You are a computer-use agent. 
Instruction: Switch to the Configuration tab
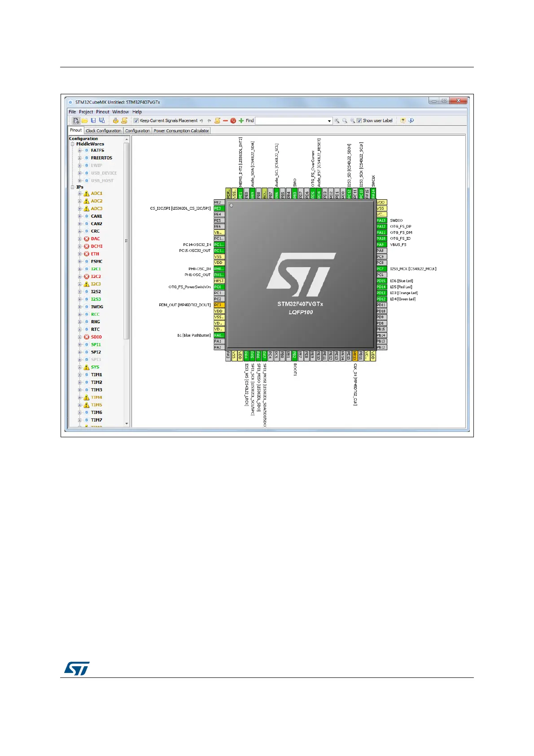[x=137, y=131]
